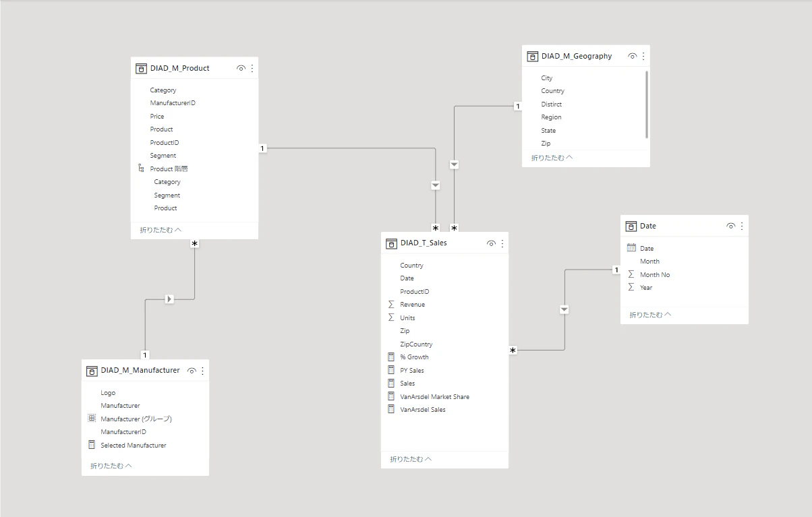Collapse the DIAD_T_Sales table with 折りたたむ
The image size is (812, 517).
(411, 459)
